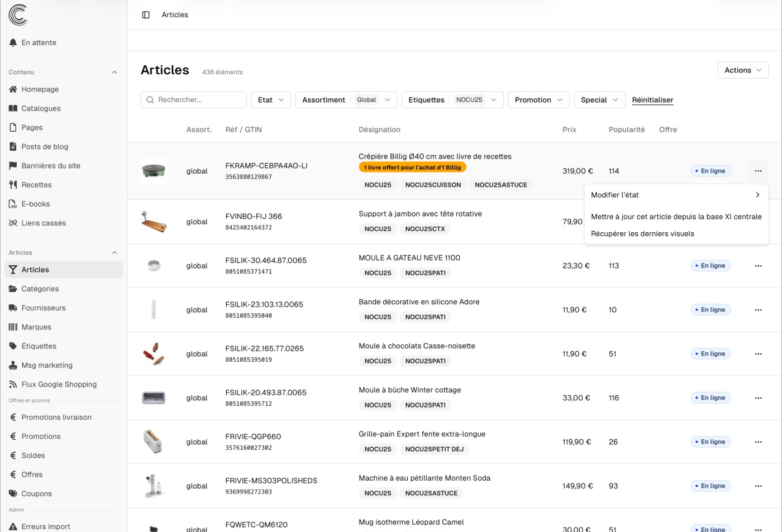Select Homepage in the Contenu sidebar

click(40, 89)
